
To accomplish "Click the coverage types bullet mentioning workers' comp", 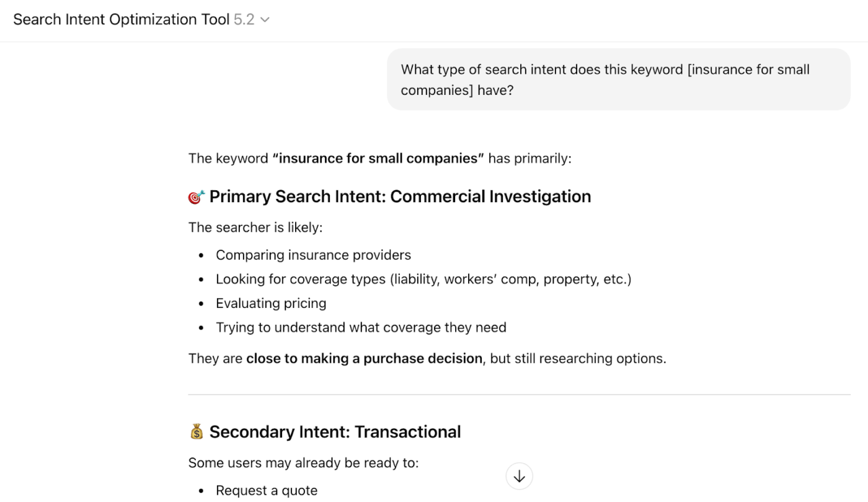I will (x=423, y=279).
